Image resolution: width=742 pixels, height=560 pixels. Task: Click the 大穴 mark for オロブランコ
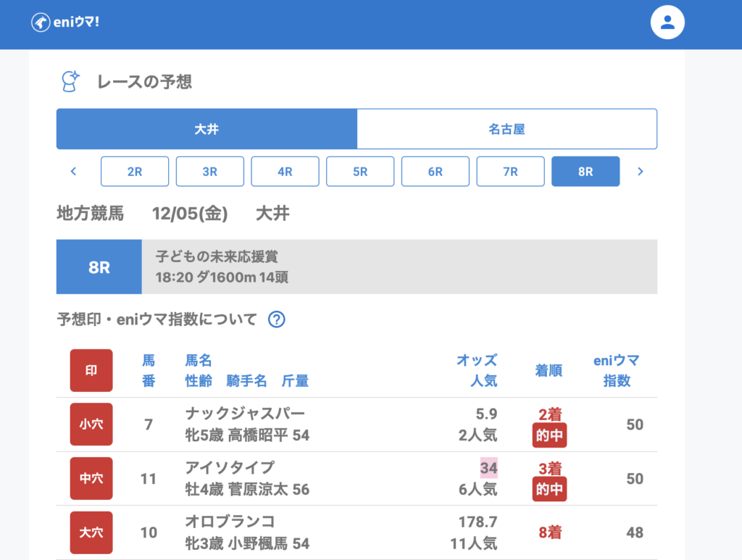pyautogui.click(x=91, y=532)
